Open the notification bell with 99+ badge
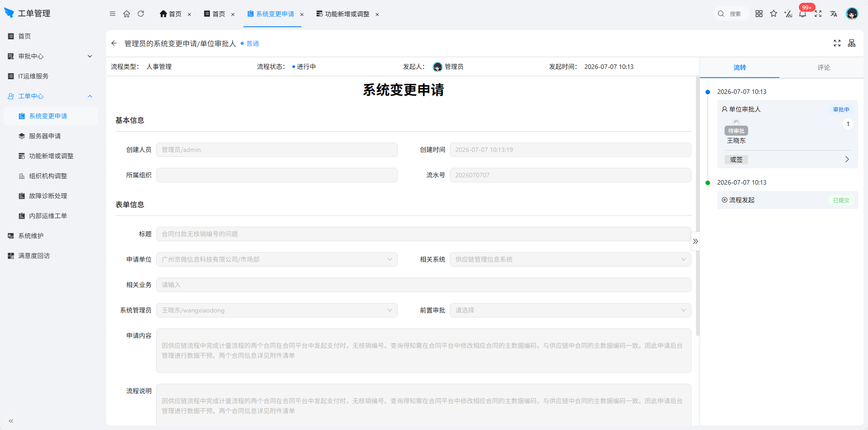Viewport: 868px width, 430px height. pos(803,14)
